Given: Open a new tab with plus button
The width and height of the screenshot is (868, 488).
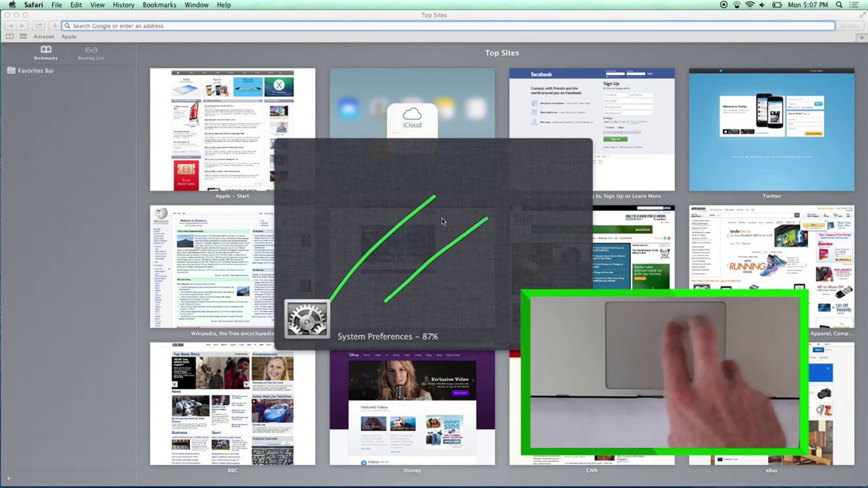Looking at the screenshot, I should click(862, 38).
